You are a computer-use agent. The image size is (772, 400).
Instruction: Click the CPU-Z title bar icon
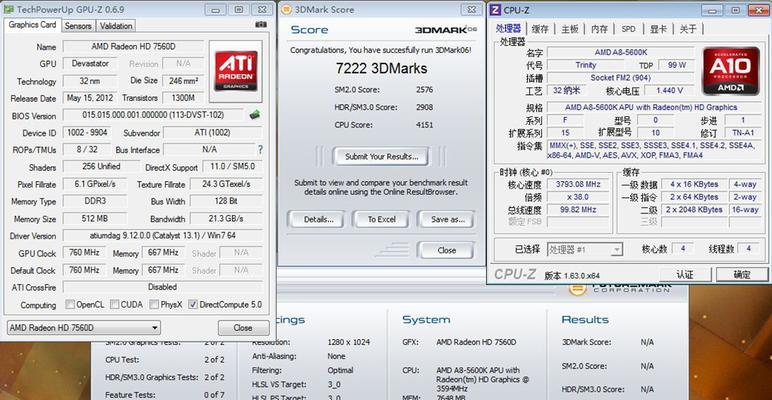tap(496, 9)
